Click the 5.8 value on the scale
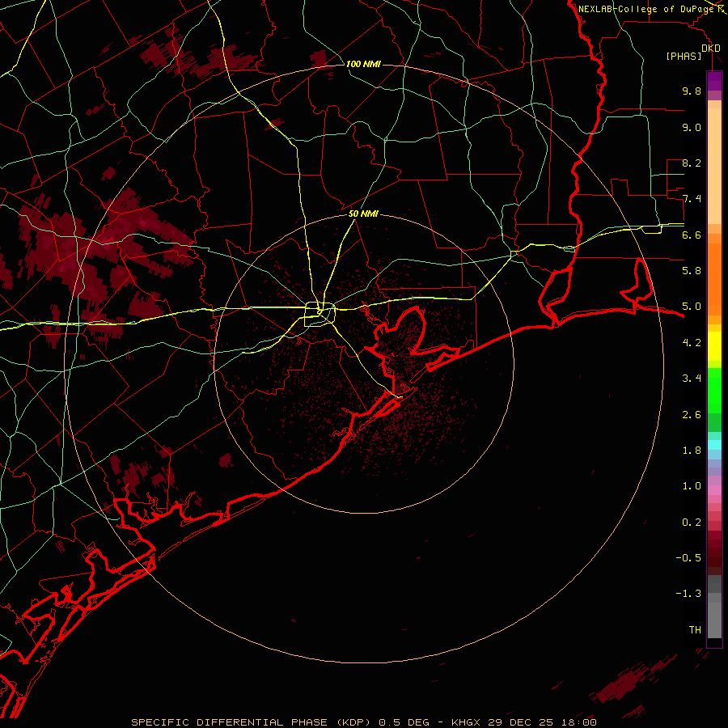728x728 pixels. pos(692,271)
